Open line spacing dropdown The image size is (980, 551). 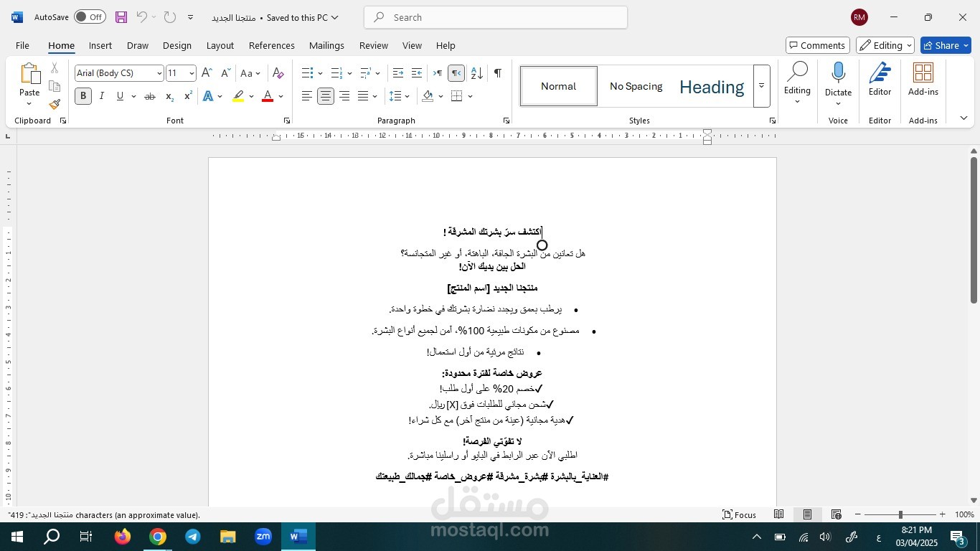coord(399,96)
